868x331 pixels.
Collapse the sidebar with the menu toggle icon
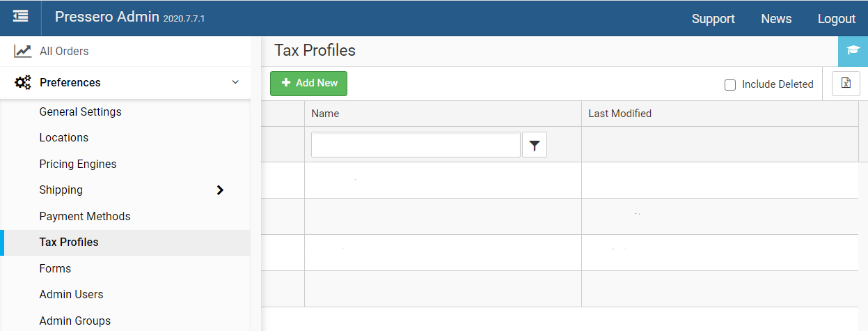click(20, 16)
